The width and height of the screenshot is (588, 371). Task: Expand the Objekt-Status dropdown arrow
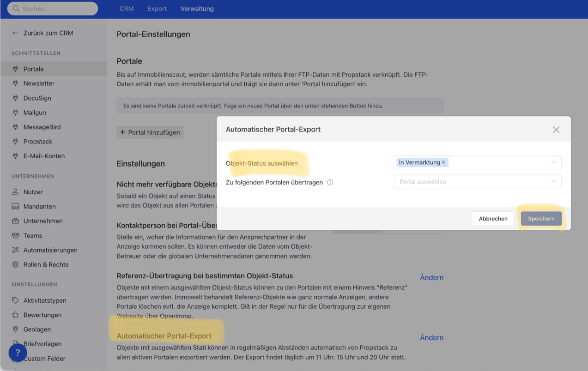[553, 162]
